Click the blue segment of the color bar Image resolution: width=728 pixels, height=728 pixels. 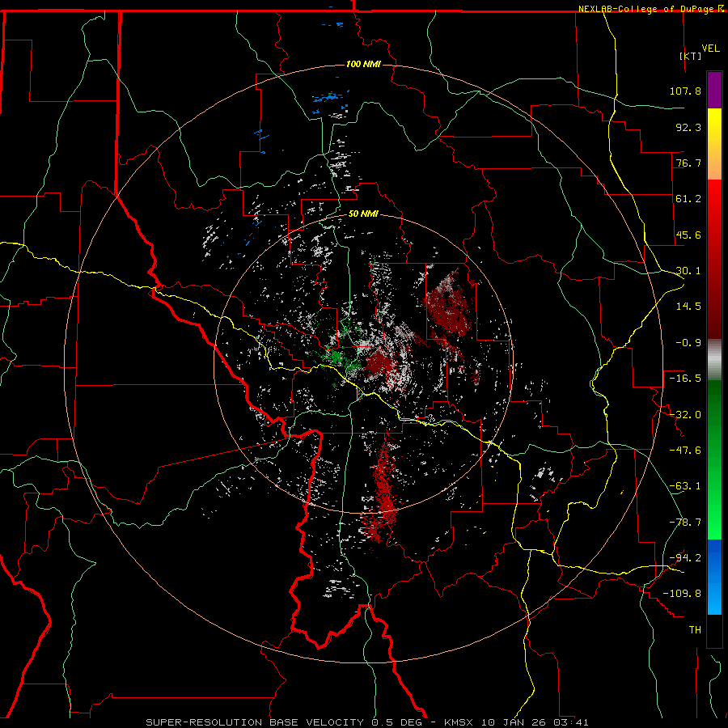[714, 577]
